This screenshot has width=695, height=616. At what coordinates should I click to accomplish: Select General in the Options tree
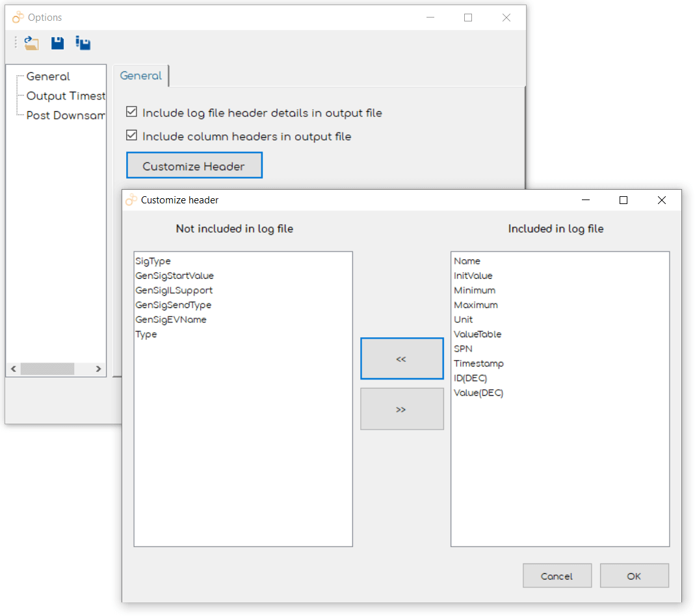point(48,77)
